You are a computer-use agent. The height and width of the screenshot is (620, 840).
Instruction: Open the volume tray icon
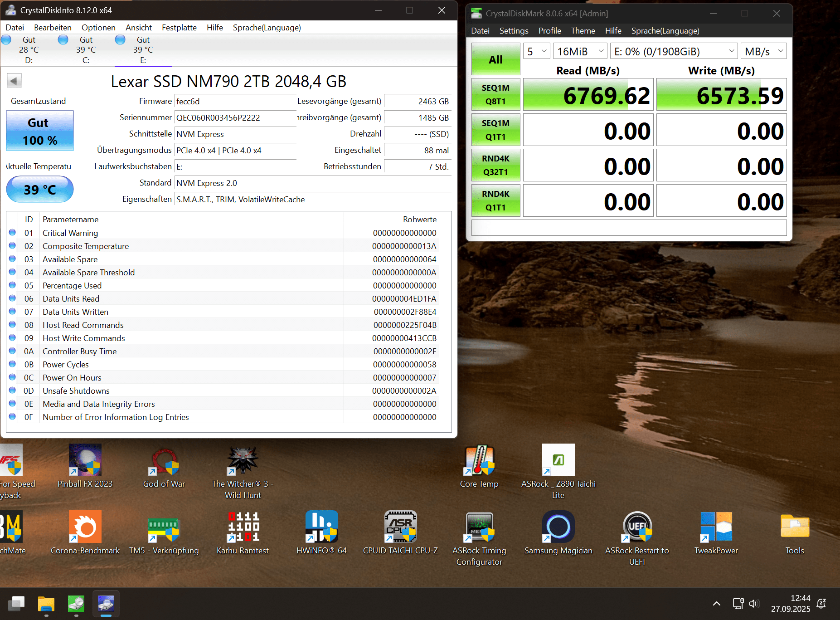pyautogui.click(x=754, y=604)
